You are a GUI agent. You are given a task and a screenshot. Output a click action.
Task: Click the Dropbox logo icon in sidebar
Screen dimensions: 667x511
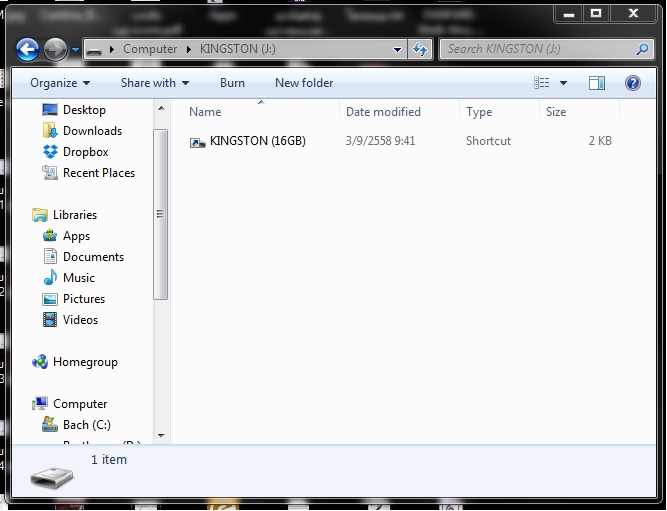click(50, 151)
